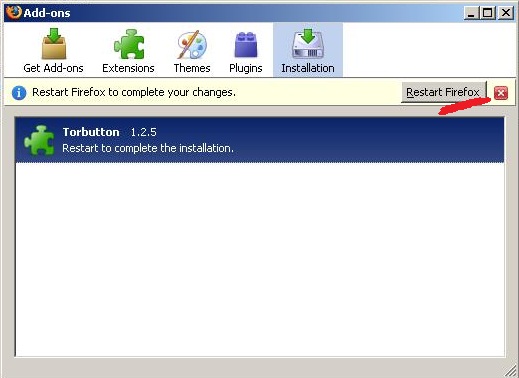Screen dimensions: 519x378
Task: Select the Installation pane
Action: (x=308, y=51)
